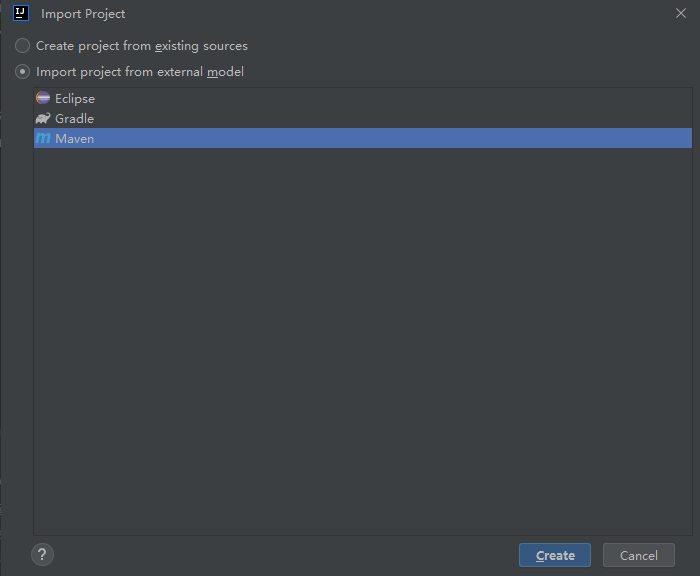This screenshot has height=576, width=700.
Task: Click the empty area below the model list entries
Action: (x=362, y=340)
